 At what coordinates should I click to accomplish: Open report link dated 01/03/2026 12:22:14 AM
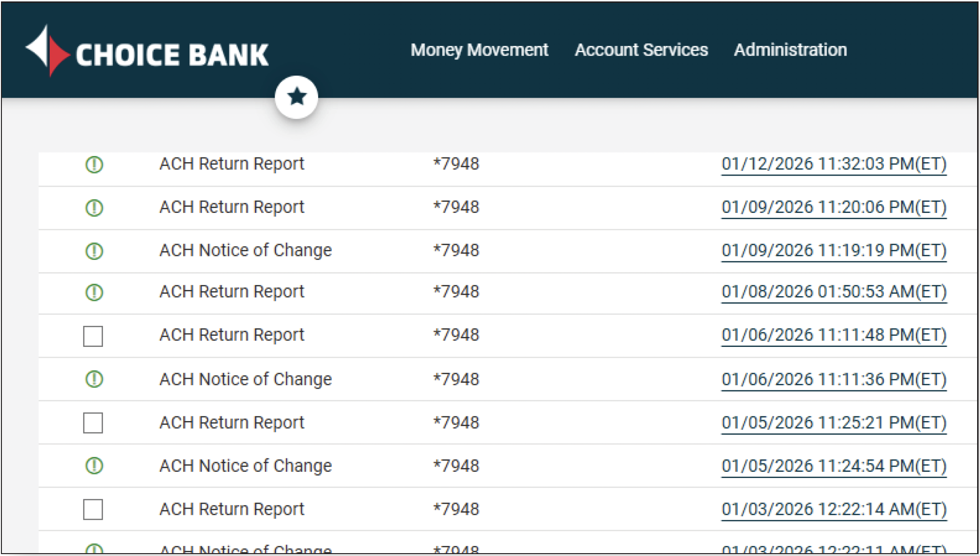[834, 509]
